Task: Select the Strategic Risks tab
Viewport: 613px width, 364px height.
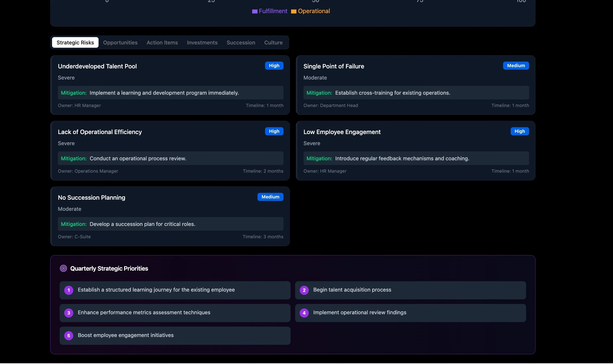Action: tap(75, 43)
